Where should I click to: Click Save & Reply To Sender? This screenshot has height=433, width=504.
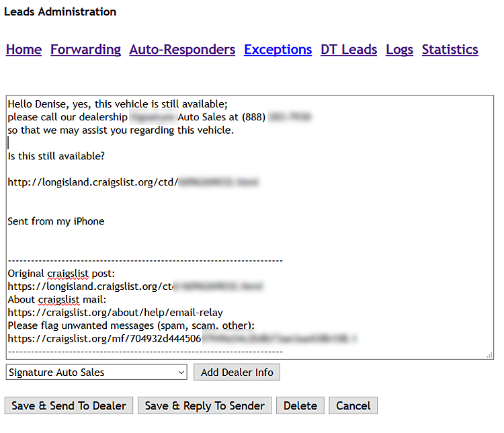click(204, 406)
